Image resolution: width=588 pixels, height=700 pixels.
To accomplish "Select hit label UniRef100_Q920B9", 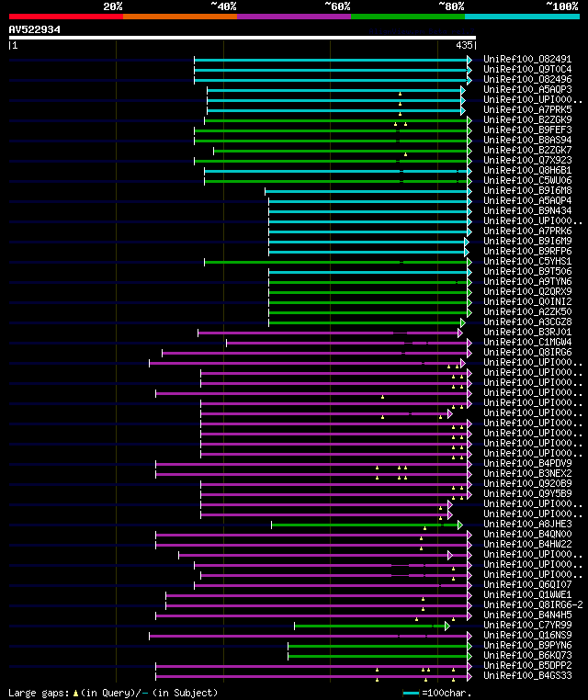I will tap(527, 483).
